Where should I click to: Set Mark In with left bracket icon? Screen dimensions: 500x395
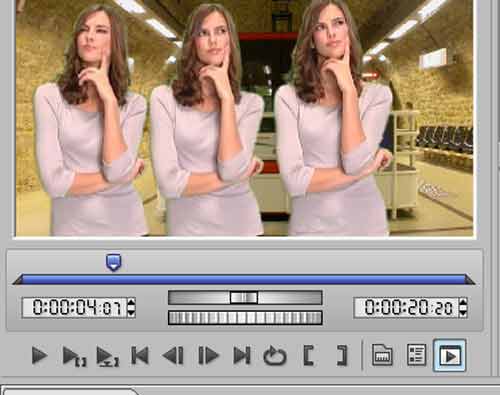click(x=309, y=355)
